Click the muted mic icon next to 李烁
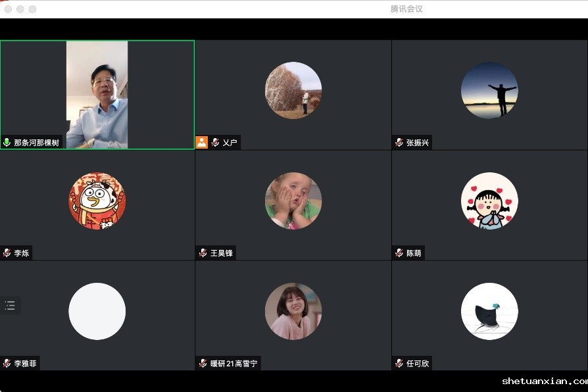This screenshot has width=588, height=392. point(7,253)
